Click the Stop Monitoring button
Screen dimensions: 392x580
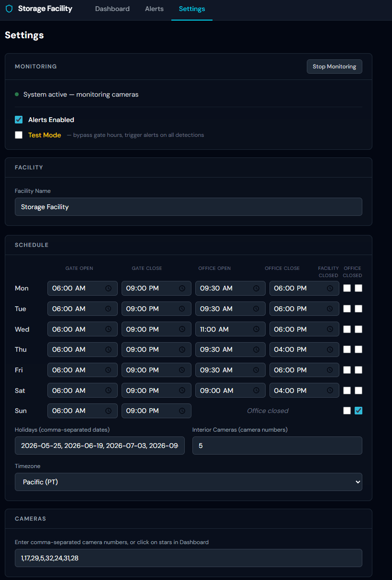(x=334, y=67)
